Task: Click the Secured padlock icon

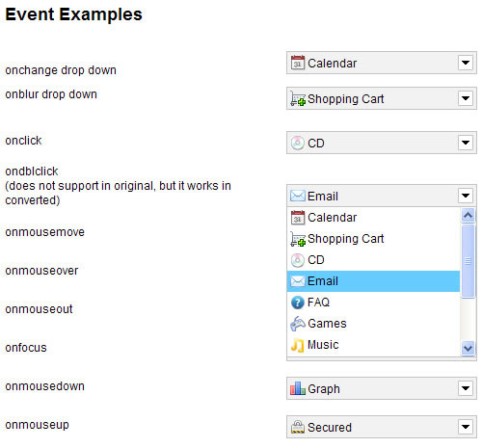Action: coord(298,427)
